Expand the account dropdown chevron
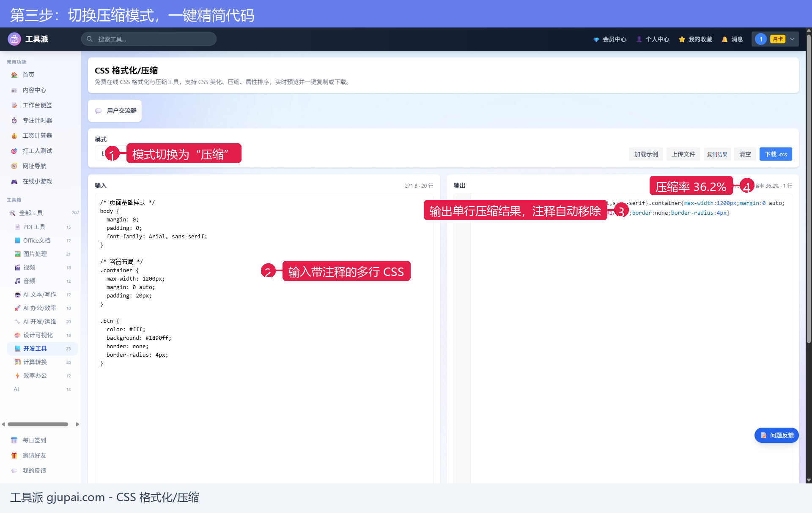Screen dimensions: 812x513 792,39
